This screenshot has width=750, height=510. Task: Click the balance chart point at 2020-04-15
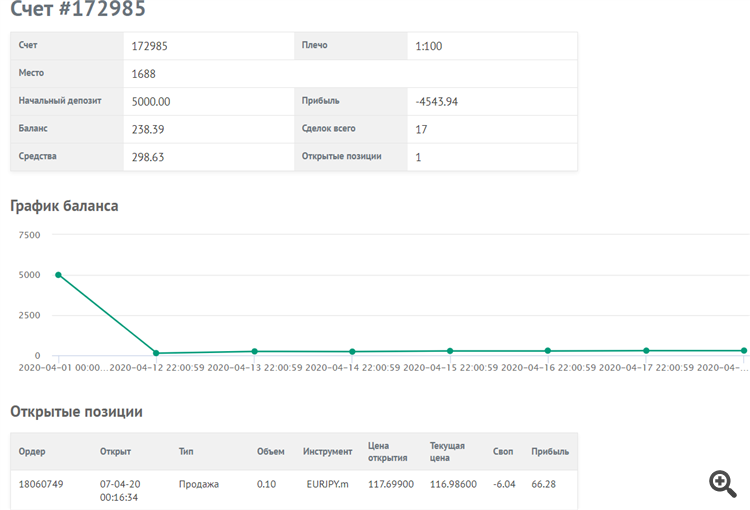[450, 351]
